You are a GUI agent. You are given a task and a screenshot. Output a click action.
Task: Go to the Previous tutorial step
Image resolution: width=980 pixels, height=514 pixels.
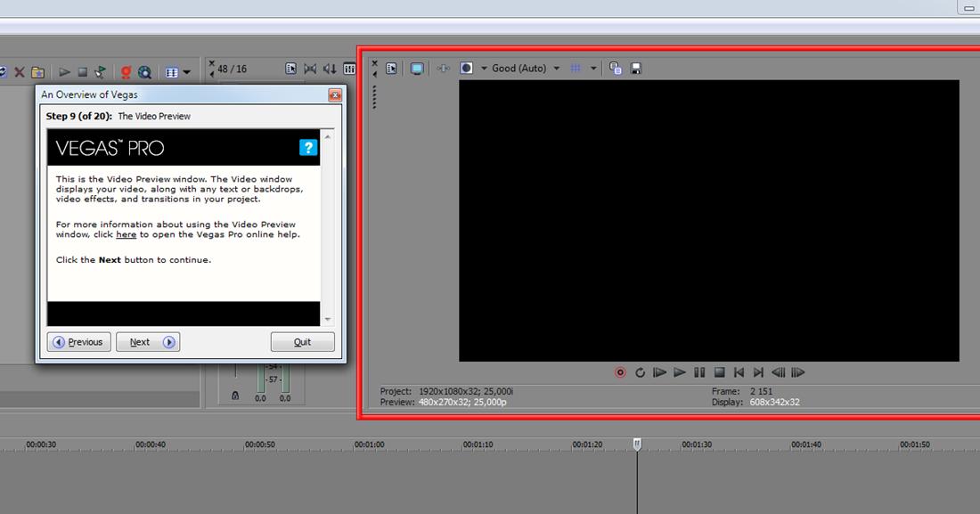coord(78,342)
